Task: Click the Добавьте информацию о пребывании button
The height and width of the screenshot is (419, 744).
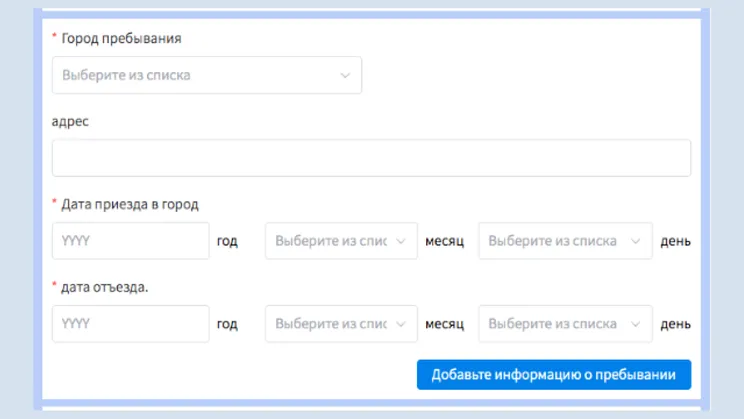Action: [554, 374]
